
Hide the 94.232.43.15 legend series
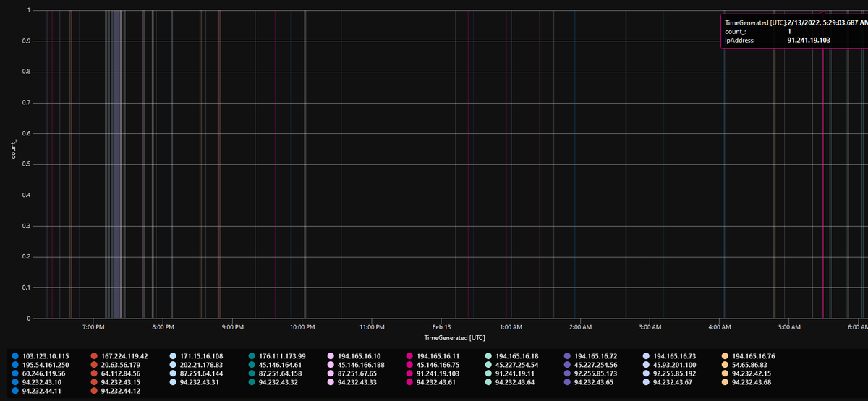[x=116, y=382]
